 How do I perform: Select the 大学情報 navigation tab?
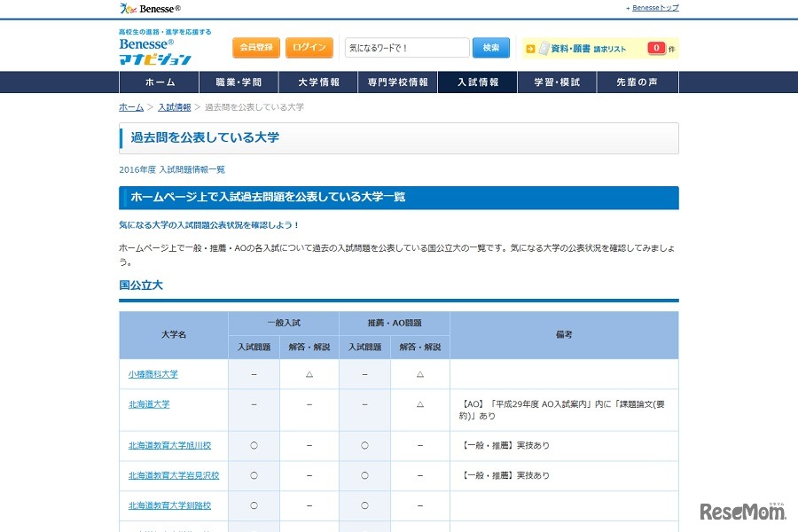click(318, 82)
